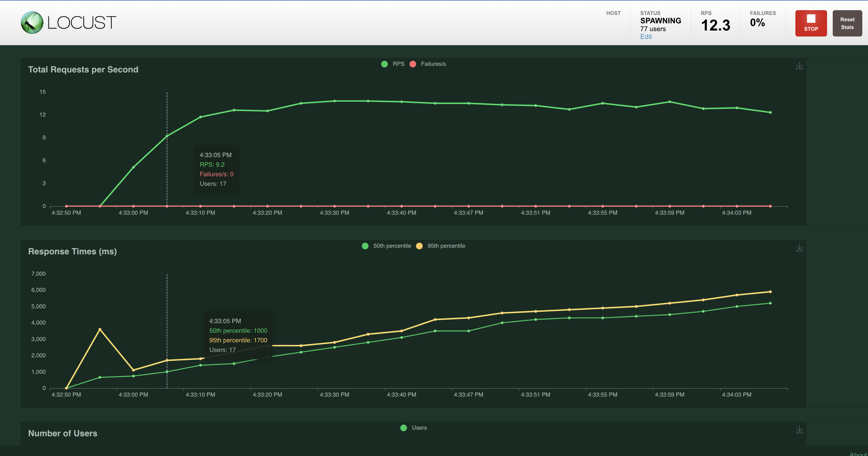Download the Total Requests per Second chart
Viewport: 868px width, 456px height.
(799, 66)
